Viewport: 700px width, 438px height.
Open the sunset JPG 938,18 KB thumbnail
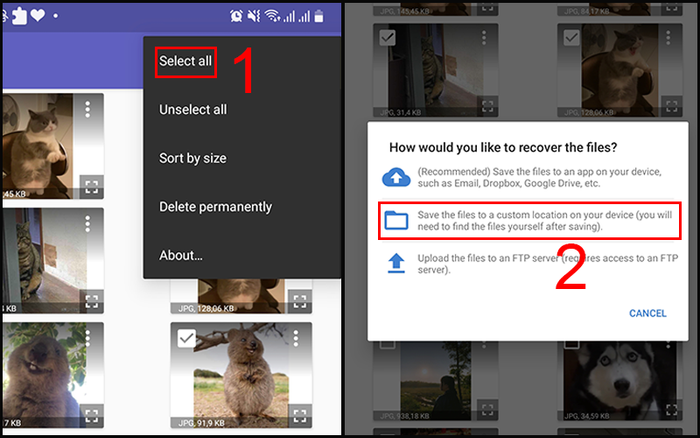pos(435,381)
